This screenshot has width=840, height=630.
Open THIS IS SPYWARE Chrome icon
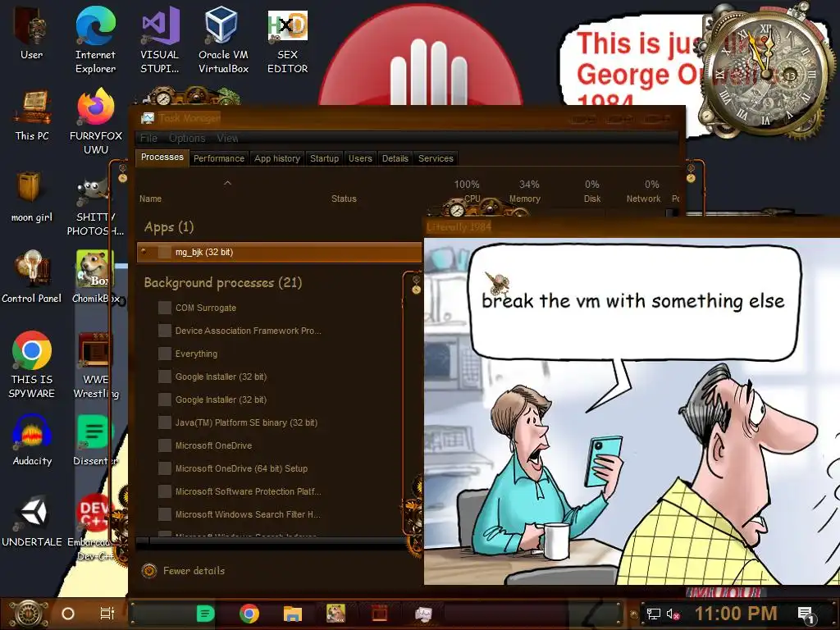(32, 364)
